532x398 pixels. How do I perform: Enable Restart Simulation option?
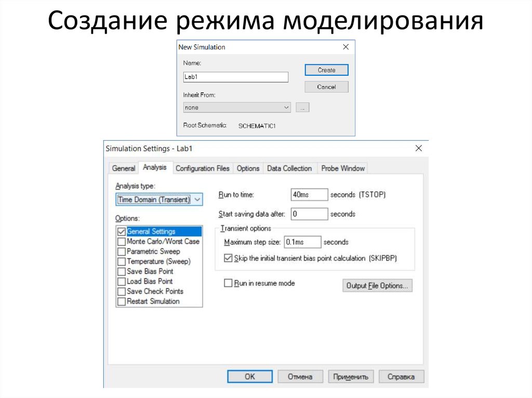121,301
